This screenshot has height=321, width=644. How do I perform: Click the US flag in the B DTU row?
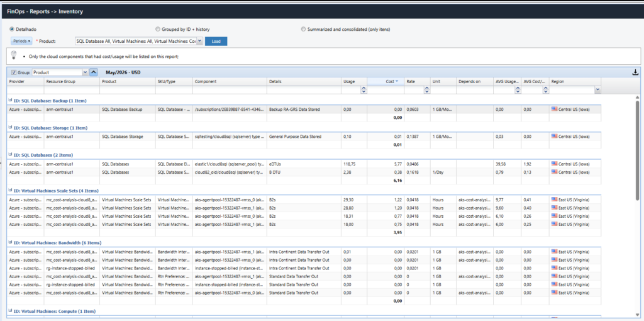pos(555,172)
